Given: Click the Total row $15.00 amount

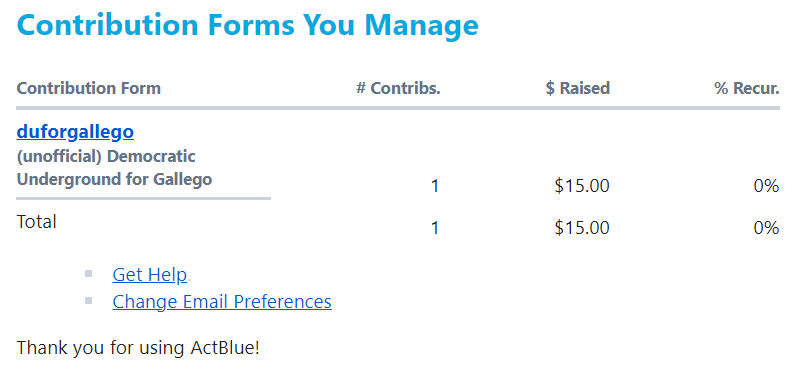Looking at the screenshot, I should (x=582, y=228).
